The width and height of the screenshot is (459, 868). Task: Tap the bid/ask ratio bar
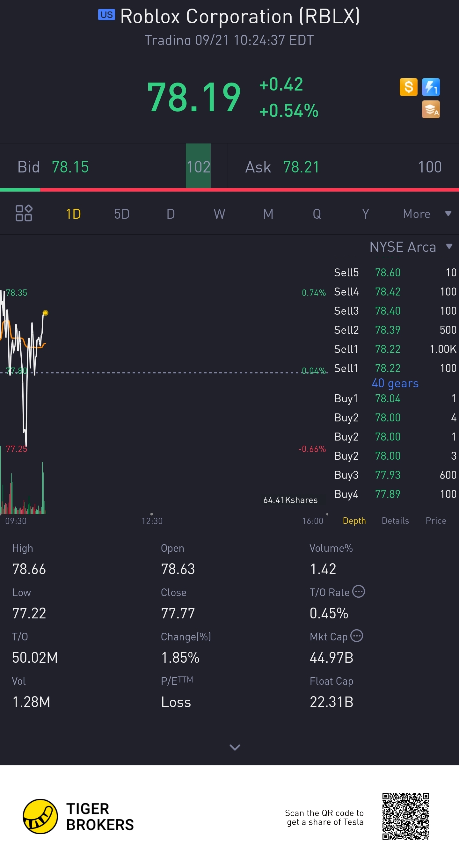229,190
